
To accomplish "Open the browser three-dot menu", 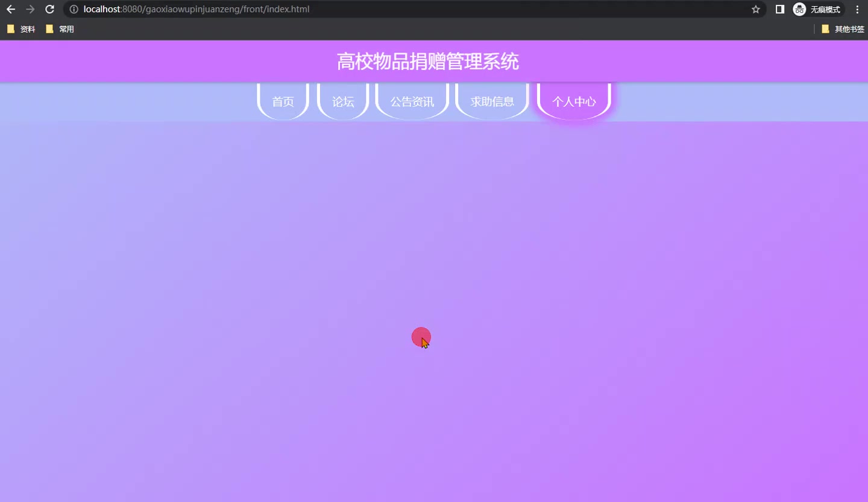I will point(857,9).
